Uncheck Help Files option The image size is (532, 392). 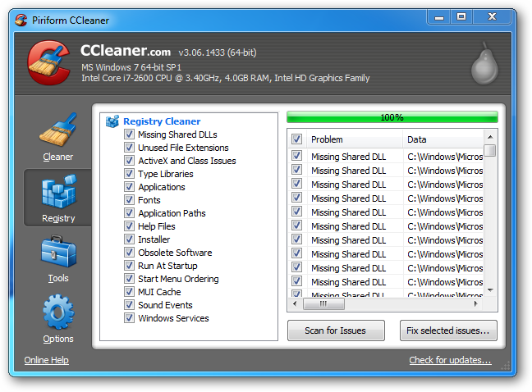[129, 226]
